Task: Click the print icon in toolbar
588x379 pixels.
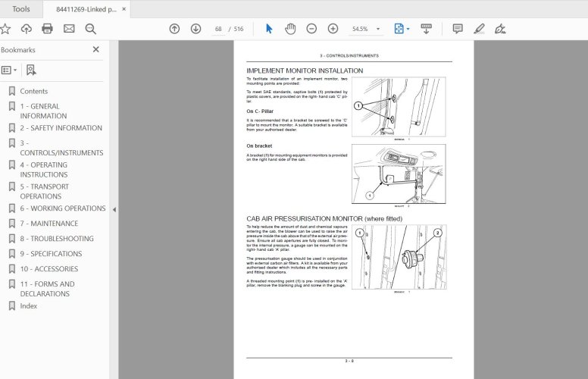Action: click(47, 29)
